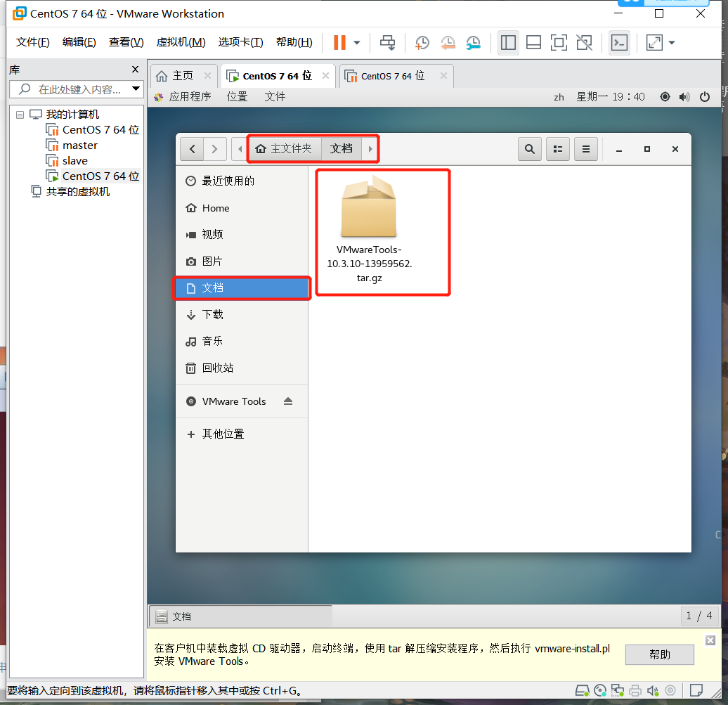This screenshot has width=728, height=705.
Task: Open the file manager hamburger menu
Action: (x=586, y=149)
